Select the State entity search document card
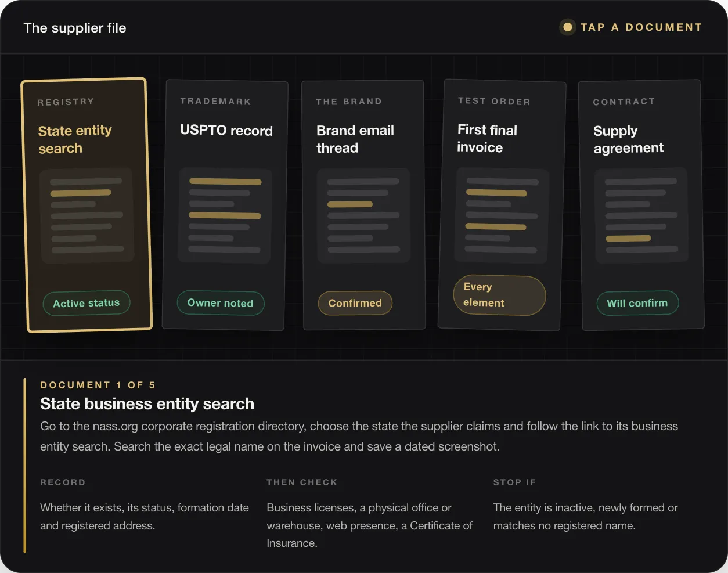728x573 pixels. 87,205
